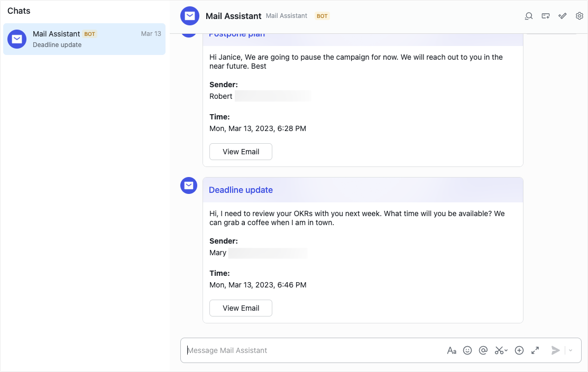Open the Postpone plan email link
Viewport: 588px width, 372px height.
point(236,33)
